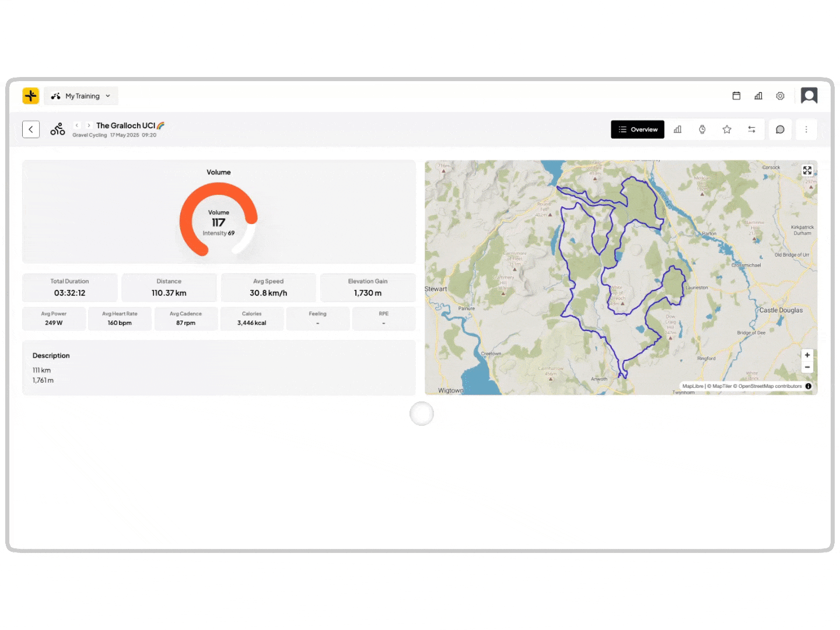
Task: Open activity comments speech bubble
Action: (x=780, y=129)
